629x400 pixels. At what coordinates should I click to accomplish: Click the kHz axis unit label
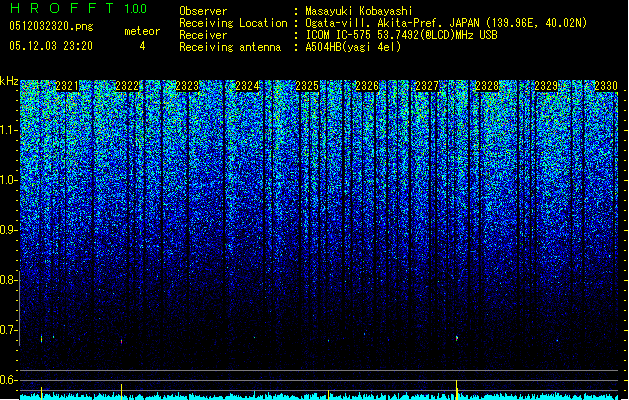point(9,81)
